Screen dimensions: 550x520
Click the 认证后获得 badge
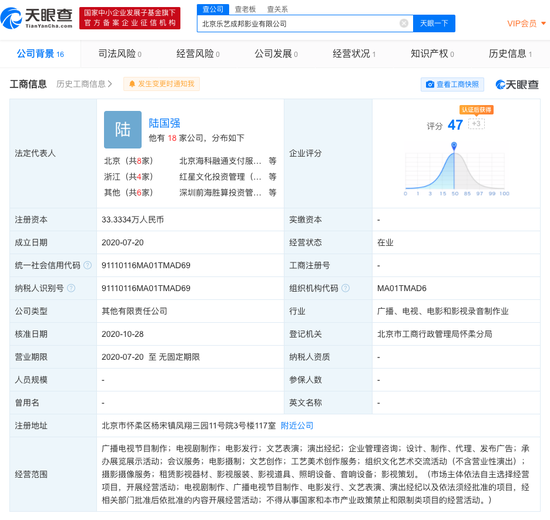476,109
